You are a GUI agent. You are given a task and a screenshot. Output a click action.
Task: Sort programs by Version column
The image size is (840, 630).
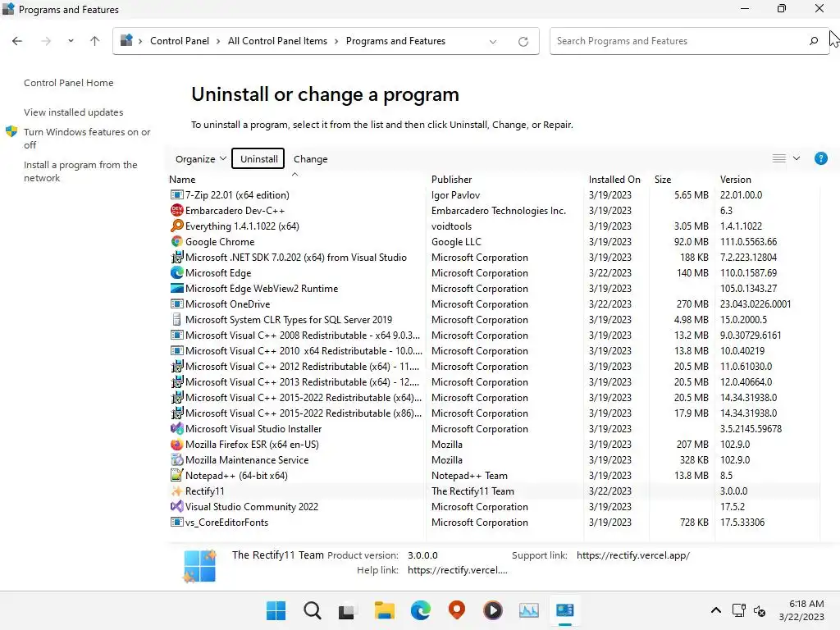click(x=736, y=180)
